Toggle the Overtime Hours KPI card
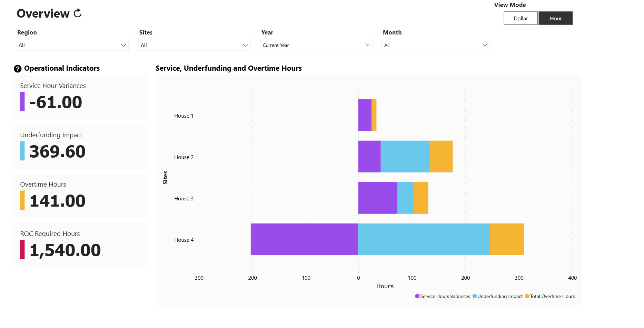Image resolution: width=644 pixels, height=328 pixels. point(80,196)
